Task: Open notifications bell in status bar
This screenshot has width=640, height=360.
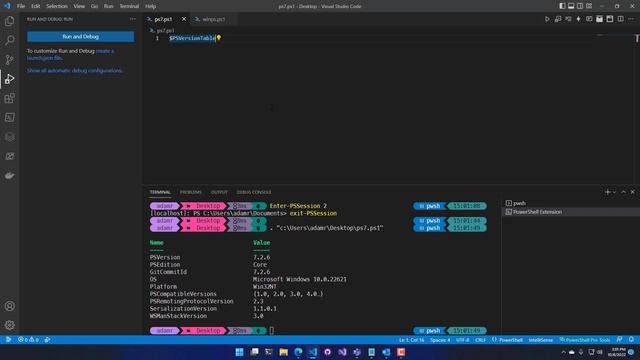Action: point(631,340)
